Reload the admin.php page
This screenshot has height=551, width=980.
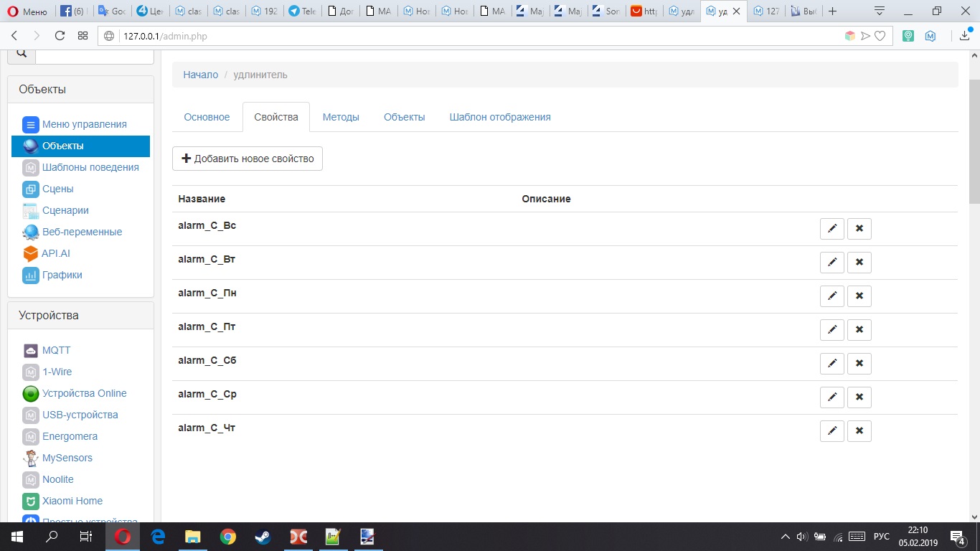(60, 36)
